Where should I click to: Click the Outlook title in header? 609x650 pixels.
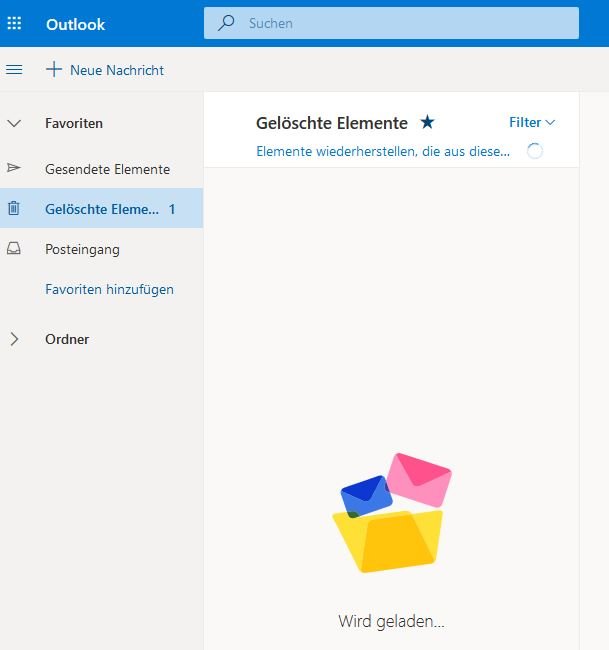pyautogui.click(x=75, y=24)
